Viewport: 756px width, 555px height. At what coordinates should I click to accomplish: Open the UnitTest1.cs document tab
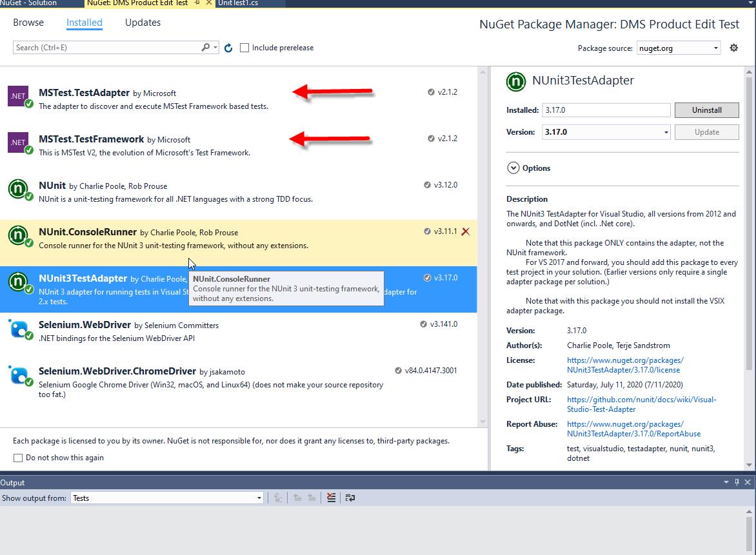(x=237, y=3)
